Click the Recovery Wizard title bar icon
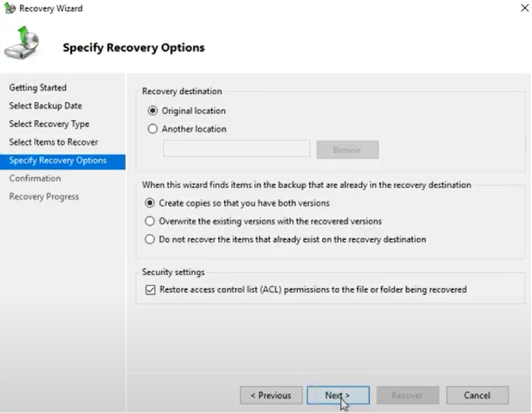 9,8
